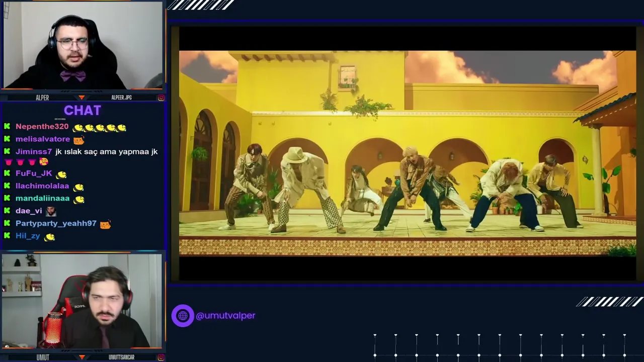644x362 pixels.
Task: Click the Kick badge beside melisalvatore
Action: click(7, 139)
